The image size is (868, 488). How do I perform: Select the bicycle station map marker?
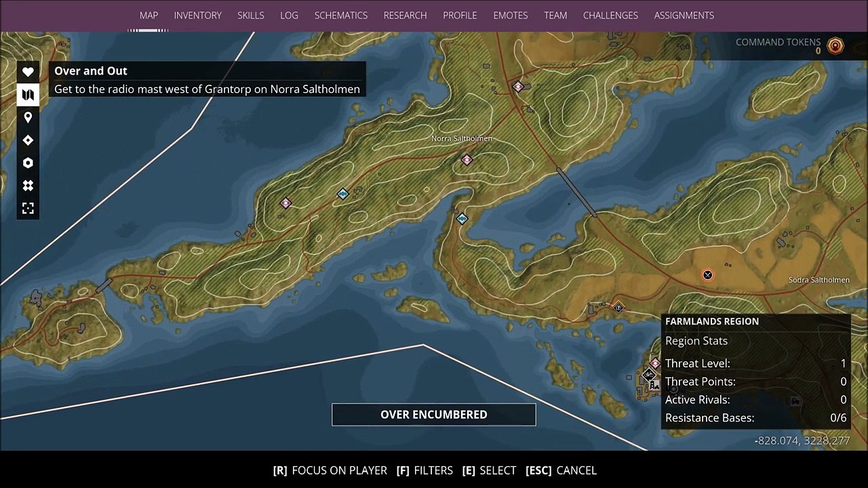(649, 374)
